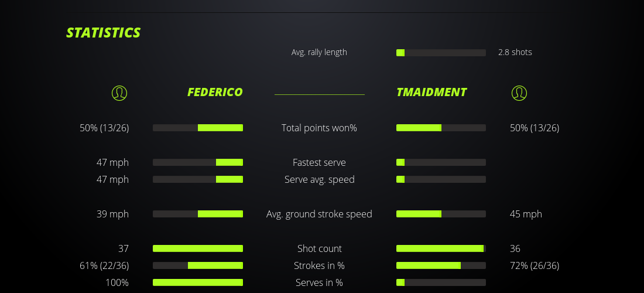Image resolution: width=644 pixels, height=293 pixels.
Task: Click Tmaidment's 72% (26/36) strokes value
Action: [x=535, y=265]
